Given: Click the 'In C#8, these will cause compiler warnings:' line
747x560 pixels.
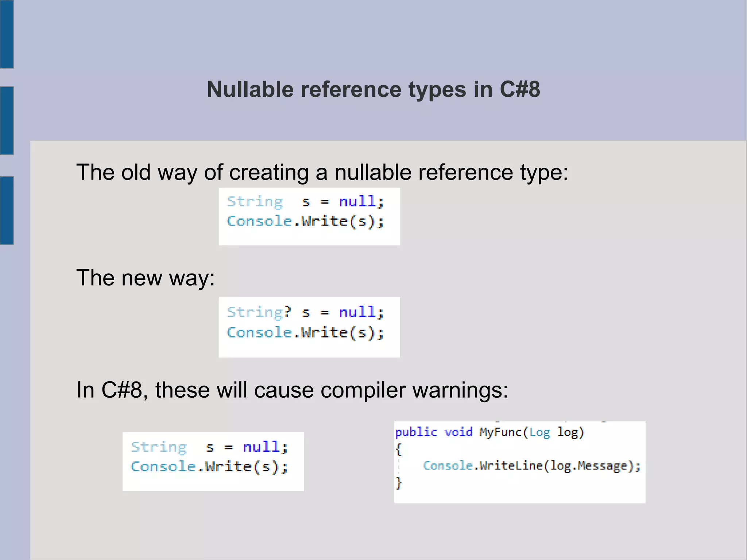Looking at the screenshot, I should point(292,390).
